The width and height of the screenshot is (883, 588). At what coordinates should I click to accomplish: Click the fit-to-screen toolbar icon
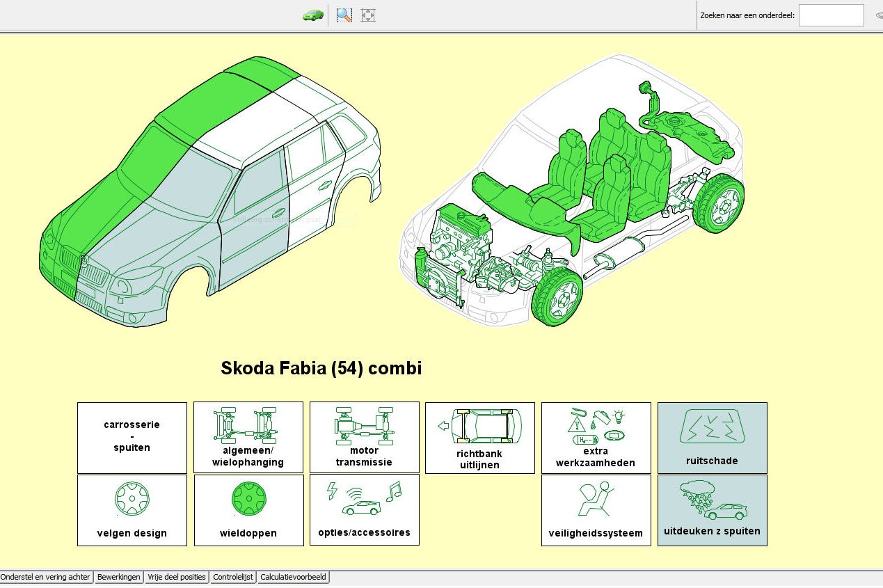tap(368, 15)
